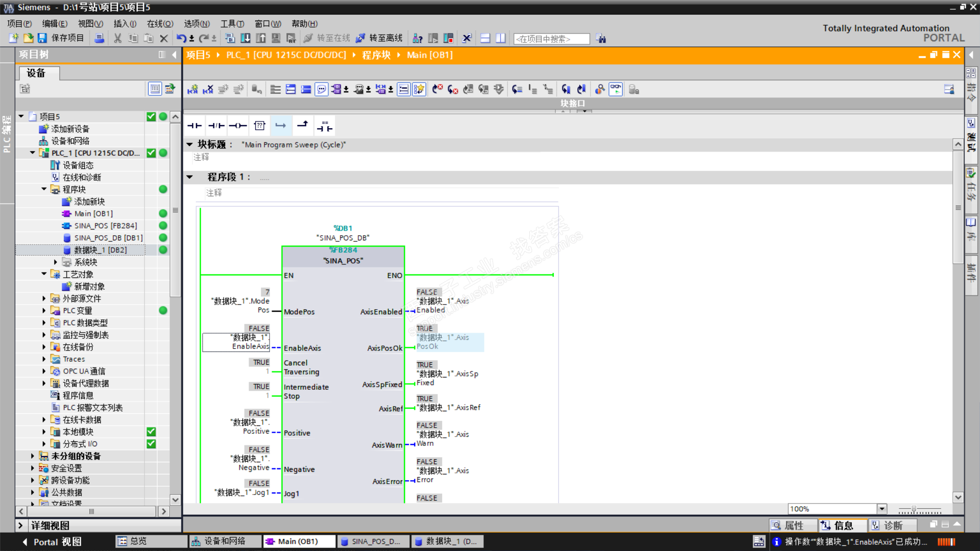Image resolution: width=980 pixels, height=551 pixels.
Task: Collapse the 程序段 1 network
Action: [190, 177]
